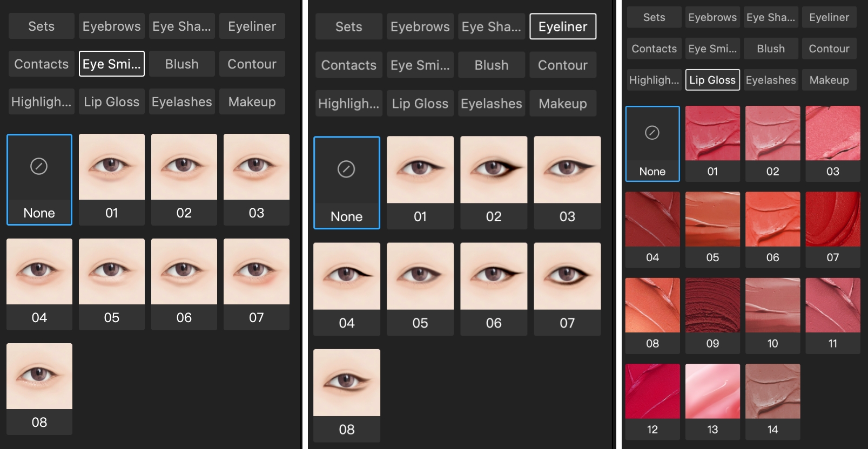The image size is (868, 449).
Task: Choose lip gloss swatch 07 bright red
Action: 832,229
